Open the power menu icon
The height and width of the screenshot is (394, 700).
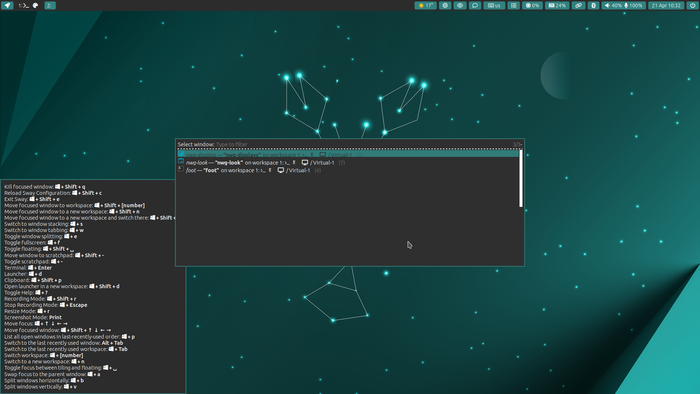click(692, 5)
